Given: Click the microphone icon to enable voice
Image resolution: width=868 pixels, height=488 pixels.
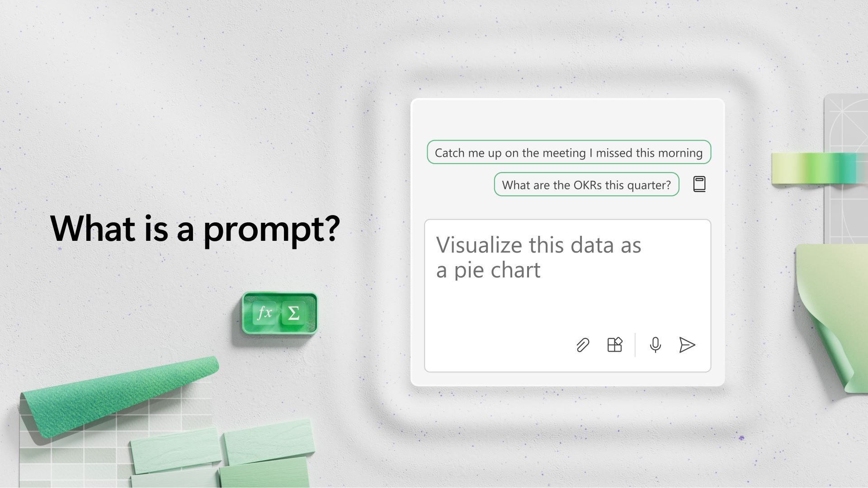Looking at the screenshot, I should tap(654, 344).
